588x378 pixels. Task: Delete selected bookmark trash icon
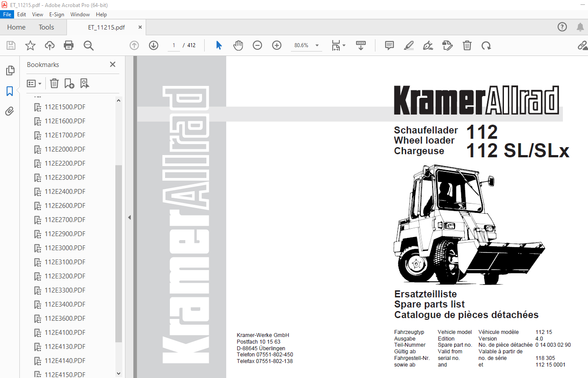(x=54, y=83)
